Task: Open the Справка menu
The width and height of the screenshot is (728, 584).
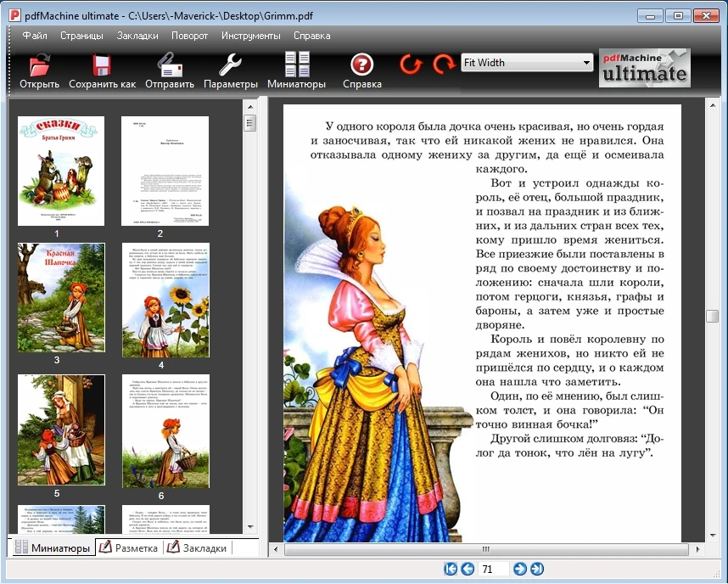Action: pos(312,36)
